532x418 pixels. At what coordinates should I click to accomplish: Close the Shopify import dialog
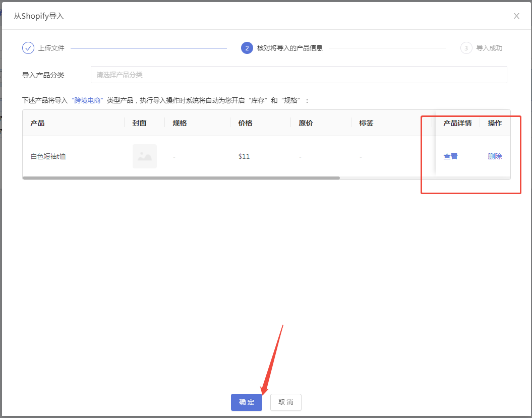pyautogui.click(x=516, y=16)
